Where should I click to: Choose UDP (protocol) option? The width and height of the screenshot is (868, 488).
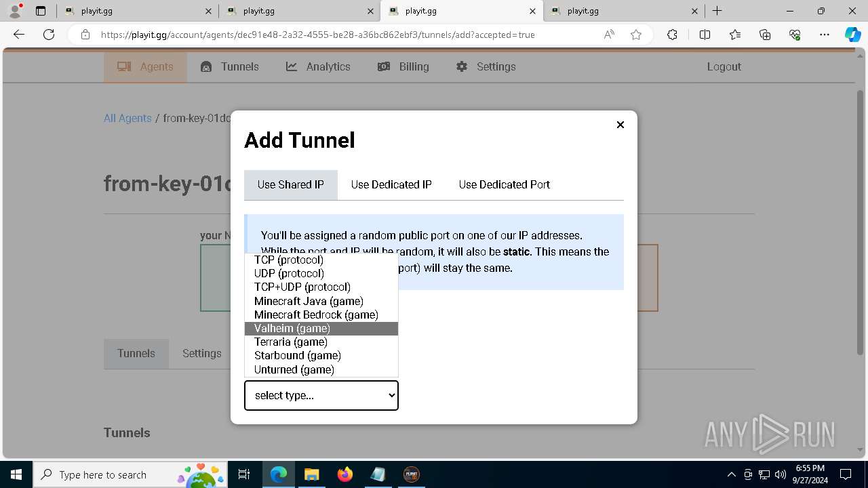pyautogui.click(x=321, y=273)
